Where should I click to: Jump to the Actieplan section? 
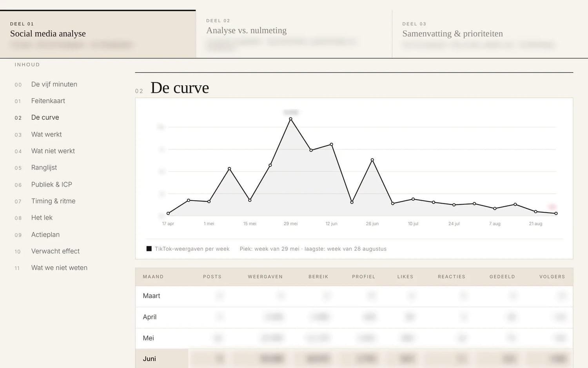pos(45,235)
